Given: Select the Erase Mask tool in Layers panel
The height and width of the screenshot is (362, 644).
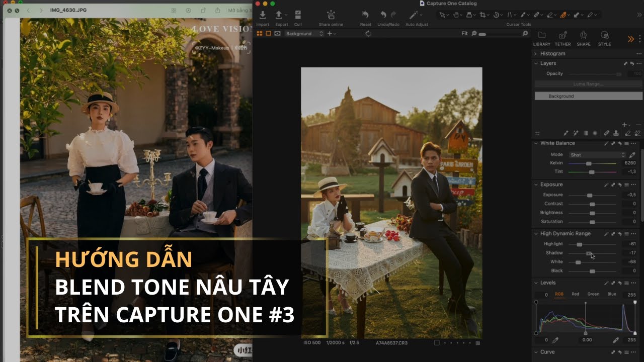Looking at the screenshot, I should [627, 133].
